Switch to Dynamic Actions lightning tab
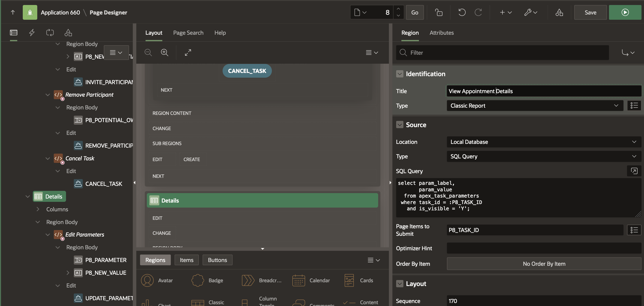Viewport: 644px width, 306px height. pos(32,32)
